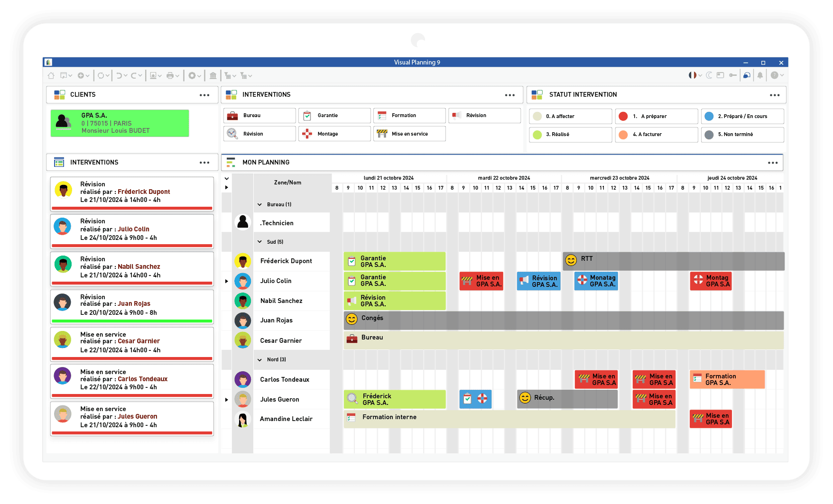This screenshot has width=833, height=504.
Task: Select the '5. Non terminé' status
Action: point(742,135)
